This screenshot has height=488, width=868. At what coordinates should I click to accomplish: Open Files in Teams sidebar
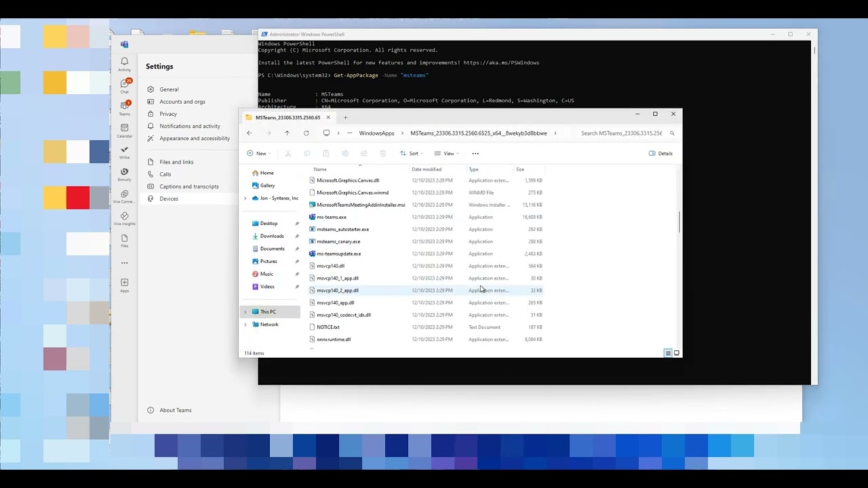point(124,241)
